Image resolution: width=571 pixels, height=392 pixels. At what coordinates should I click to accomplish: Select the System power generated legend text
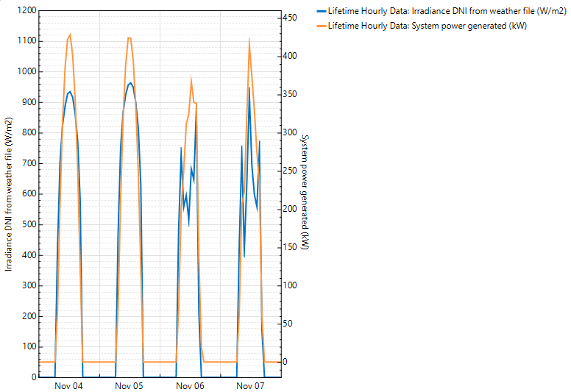[x=427, y=26]
